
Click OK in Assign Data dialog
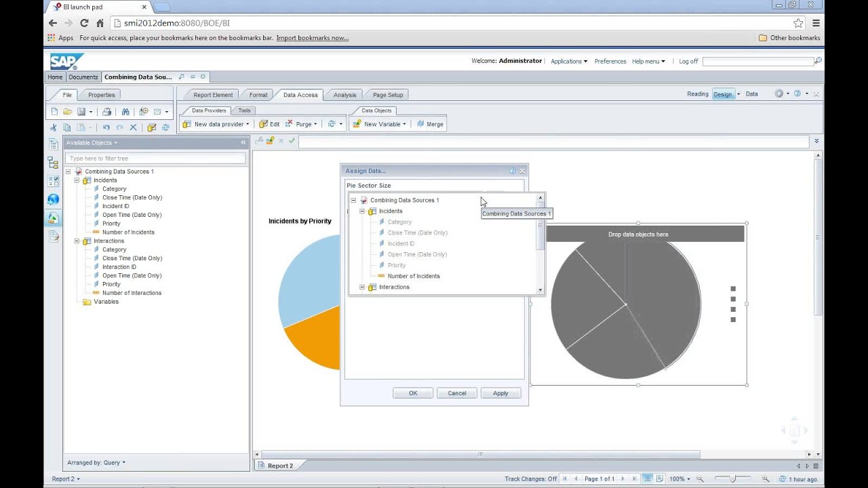[x=413, y=393]
